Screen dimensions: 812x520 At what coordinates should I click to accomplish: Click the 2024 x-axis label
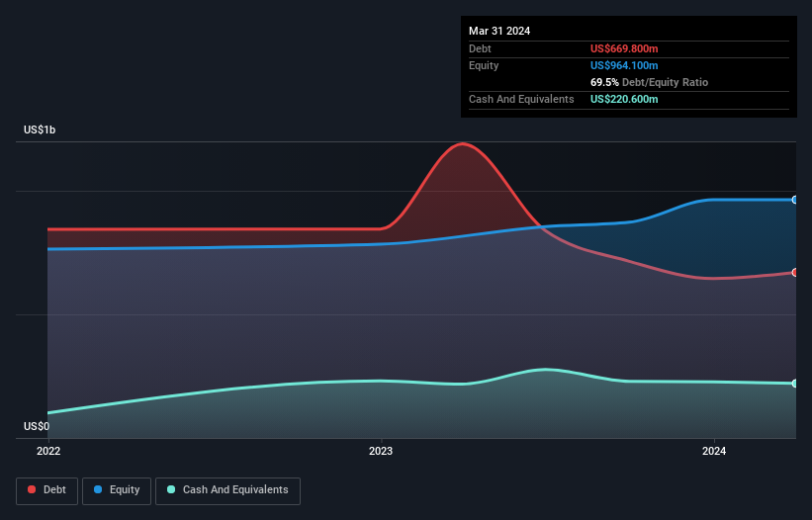[714, 451]
